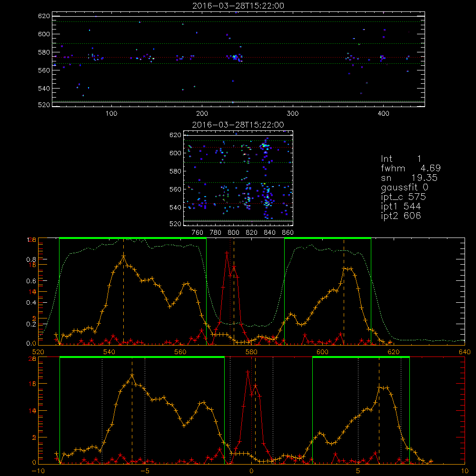Viewport: 476px width, 476px height.
Task: Click x-axis label 10 on bottom plot
Action: [465, 471]
